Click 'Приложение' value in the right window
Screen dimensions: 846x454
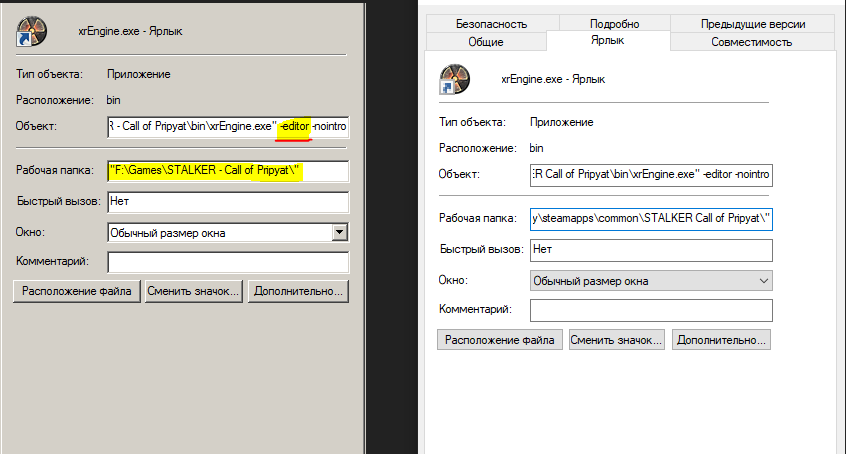(x=562, y=123)
